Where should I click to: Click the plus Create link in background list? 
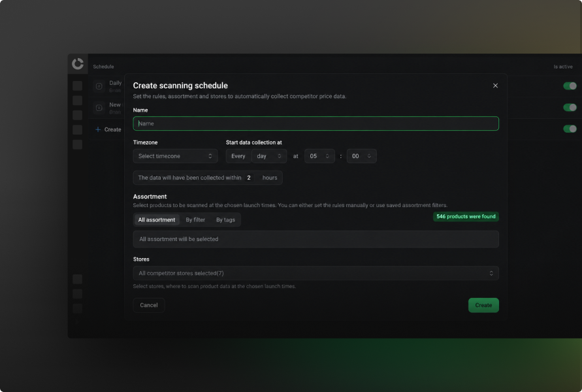tap(108, 129)
